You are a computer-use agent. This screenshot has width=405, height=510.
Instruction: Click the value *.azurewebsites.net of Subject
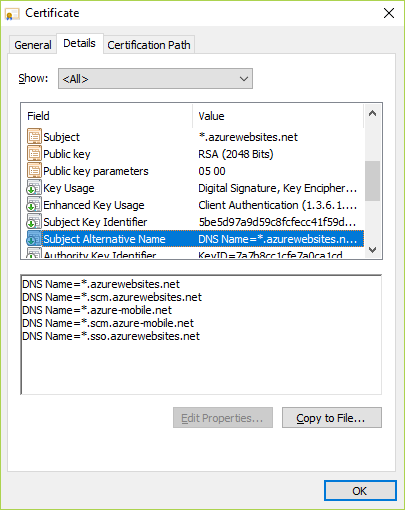(x=248, y=137)
